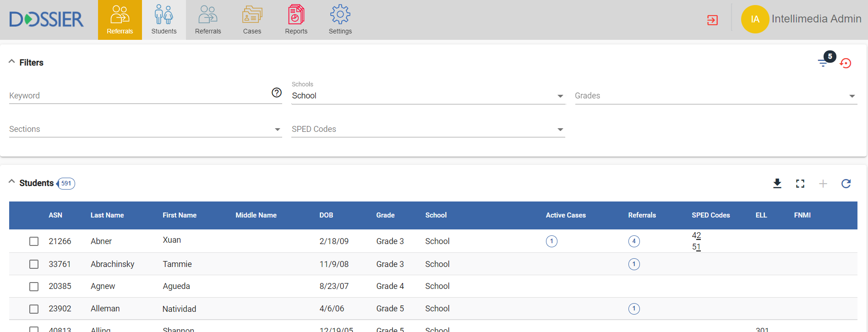Screen dimensions: 868x332
Task: Open the Keyword help question mark icon
Action: coord(277,93)
